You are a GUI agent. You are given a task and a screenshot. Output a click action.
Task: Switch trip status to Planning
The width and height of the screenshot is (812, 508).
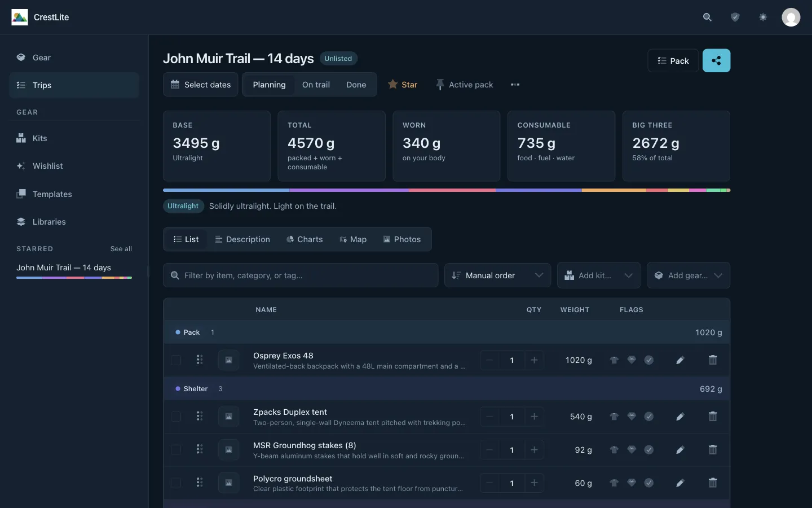point(269,85)
